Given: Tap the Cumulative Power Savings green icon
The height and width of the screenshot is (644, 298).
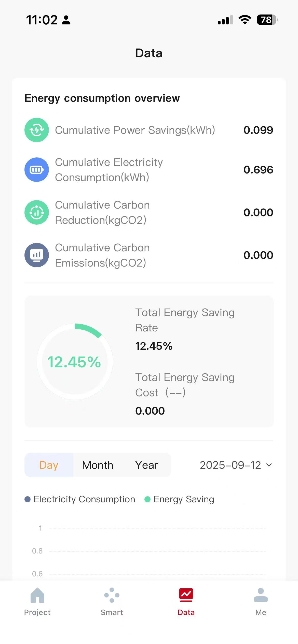Looking at the screenshot, I should (x=37, y=130).
